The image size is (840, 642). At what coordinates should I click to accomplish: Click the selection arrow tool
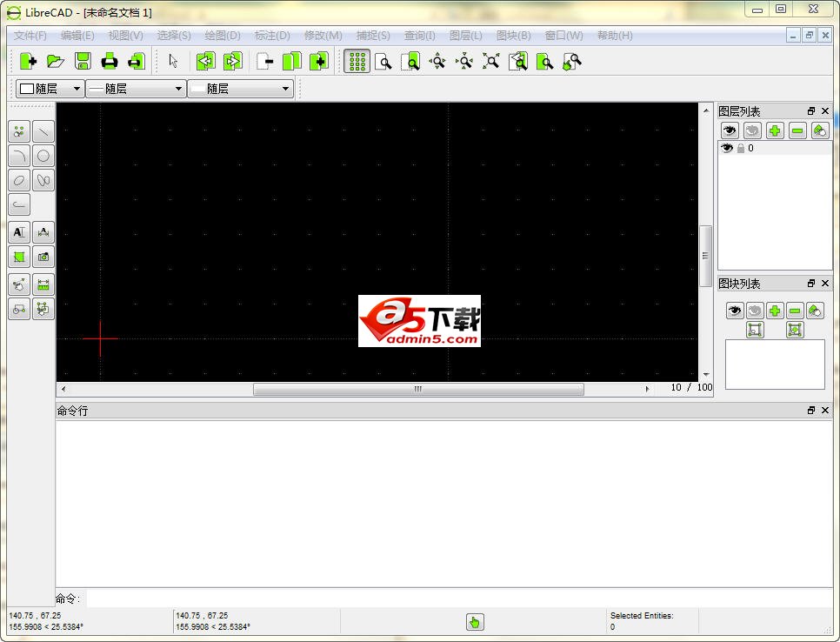click(172, 61)
